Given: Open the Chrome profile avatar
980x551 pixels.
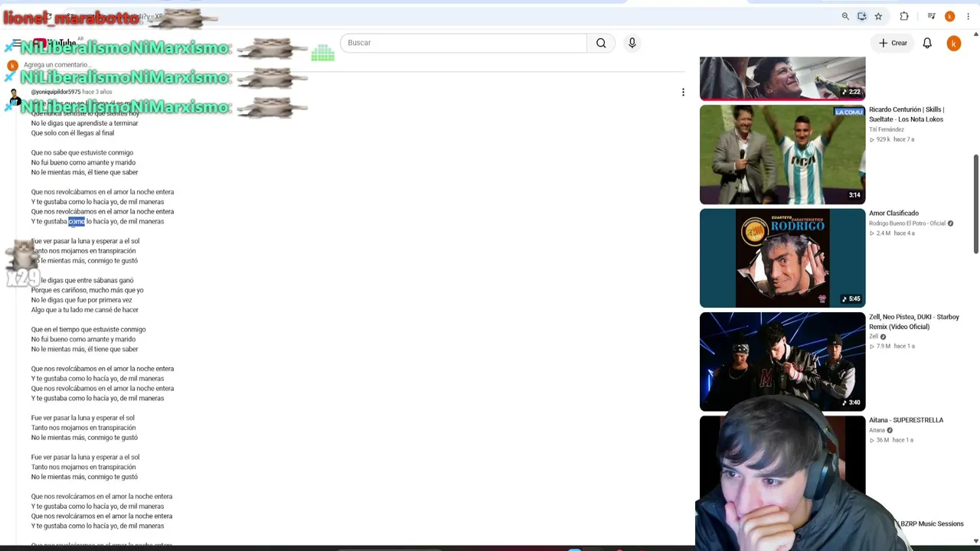Looking at the screenshot, I should pyautogui.click(x=950, y=16).
